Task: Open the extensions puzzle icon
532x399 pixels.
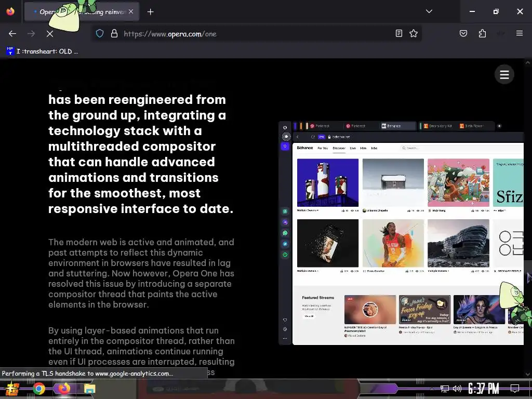Action: click(x=482, y=33)
